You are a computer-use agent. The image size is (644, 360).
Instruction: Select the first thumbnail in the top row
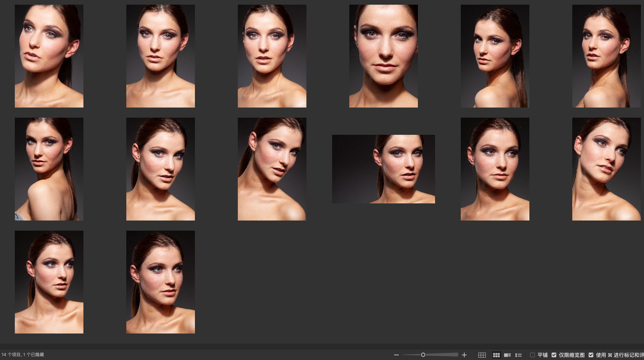[x=49, y=56]
